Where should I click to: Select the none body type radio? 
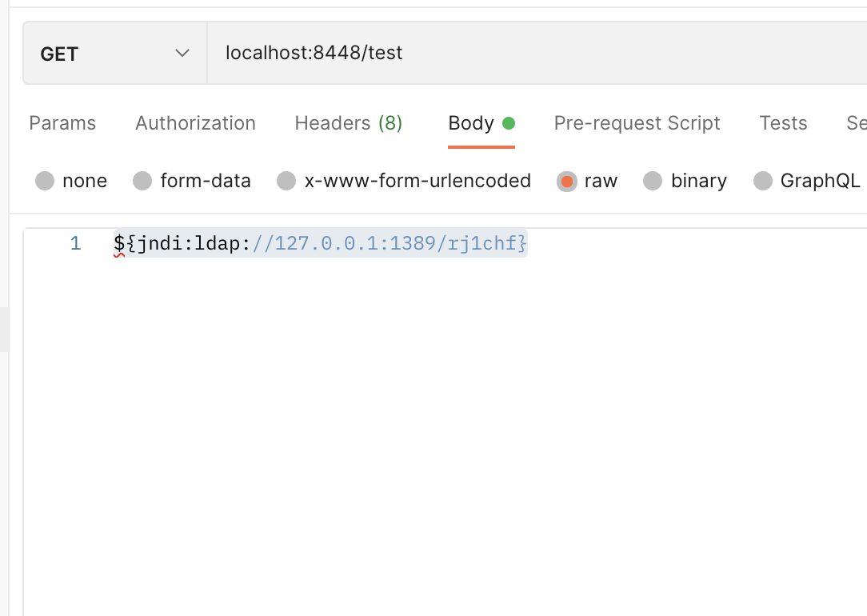click(x=45, y=181)
